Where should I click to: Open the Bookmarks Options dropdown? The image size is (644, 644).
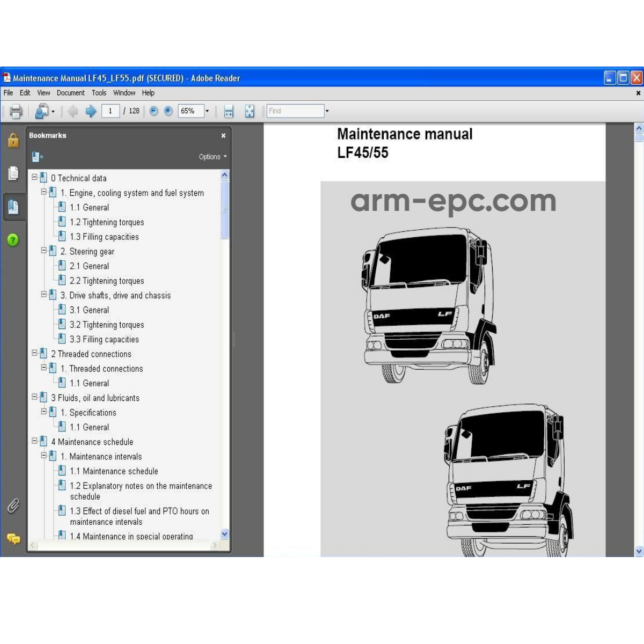tap(213, 157)
